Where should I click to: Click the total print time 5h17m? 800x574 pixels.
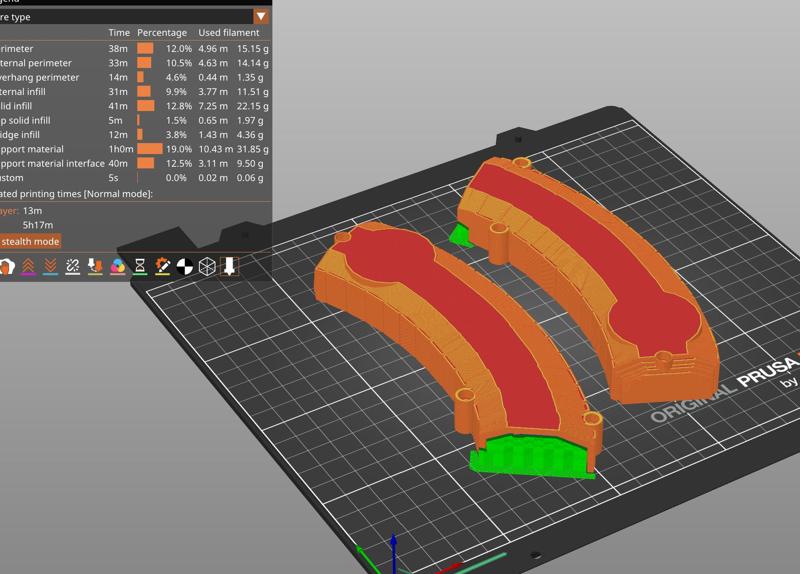38,224
